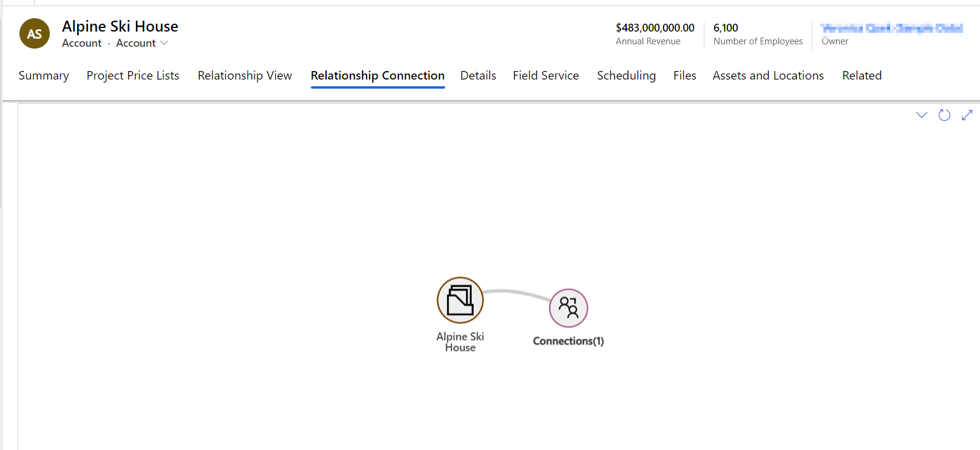Select the Relationship Connection tab

(x=378, y=75)
